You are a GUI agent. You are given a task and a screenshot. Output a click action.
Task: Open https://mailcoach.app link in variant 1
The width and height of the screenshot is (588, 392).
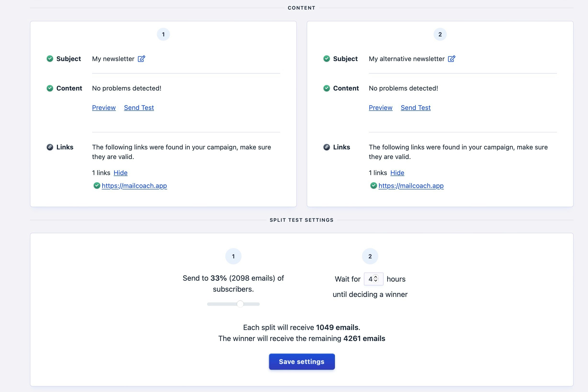[x=134, y=186]
